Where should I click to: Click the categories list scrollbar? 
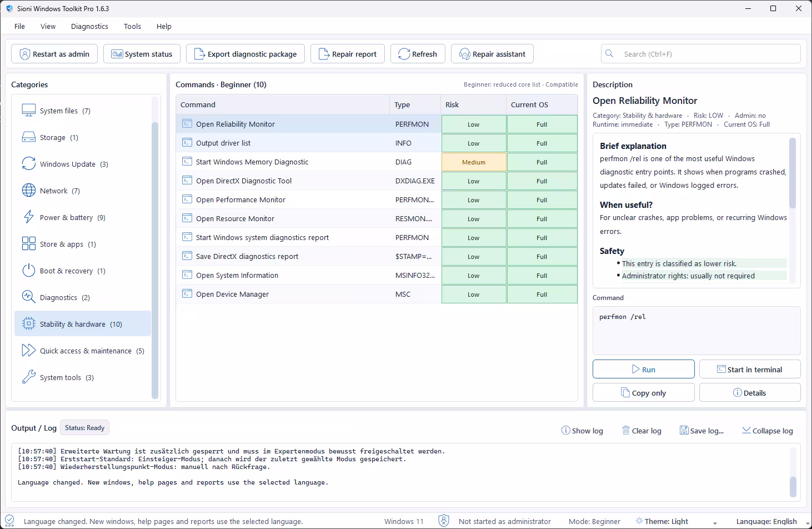click(155, 259)
